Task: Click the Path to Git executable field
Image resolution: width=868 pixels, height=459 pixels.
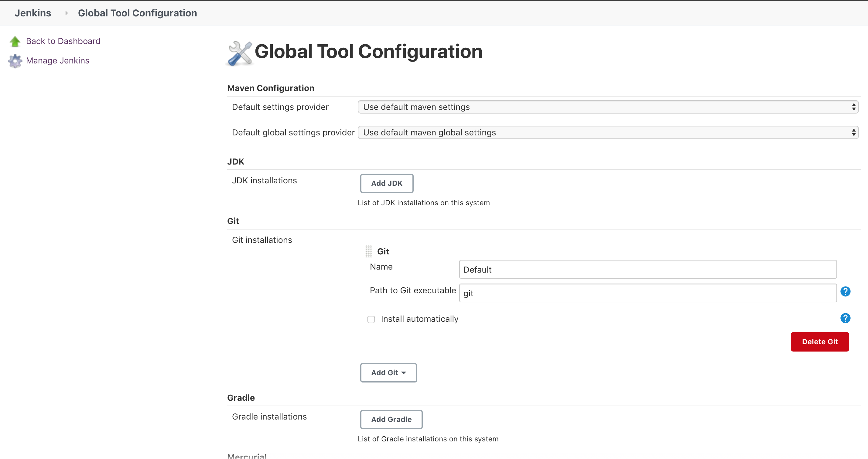Action: (647, 293)
